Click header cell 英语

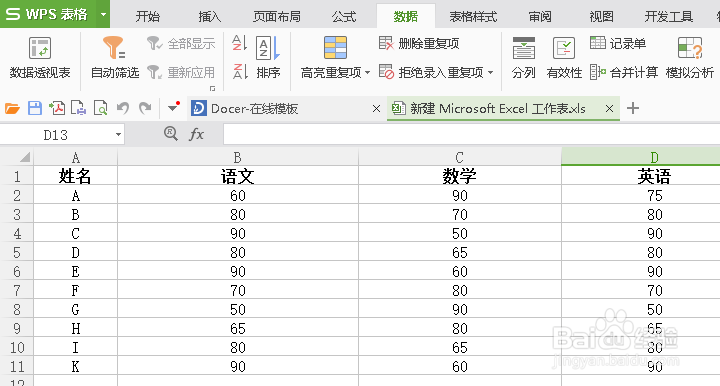[641, 176]
